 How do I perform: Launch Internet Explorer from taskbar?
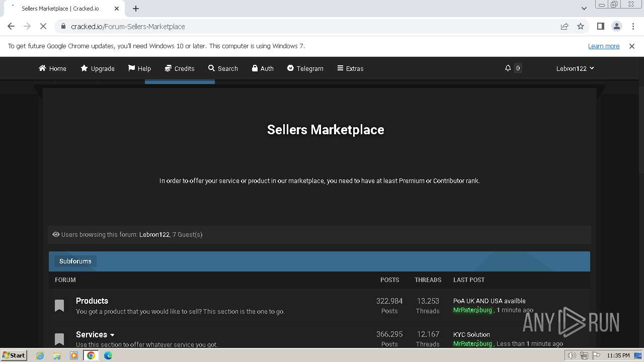[x=40, y=355]
